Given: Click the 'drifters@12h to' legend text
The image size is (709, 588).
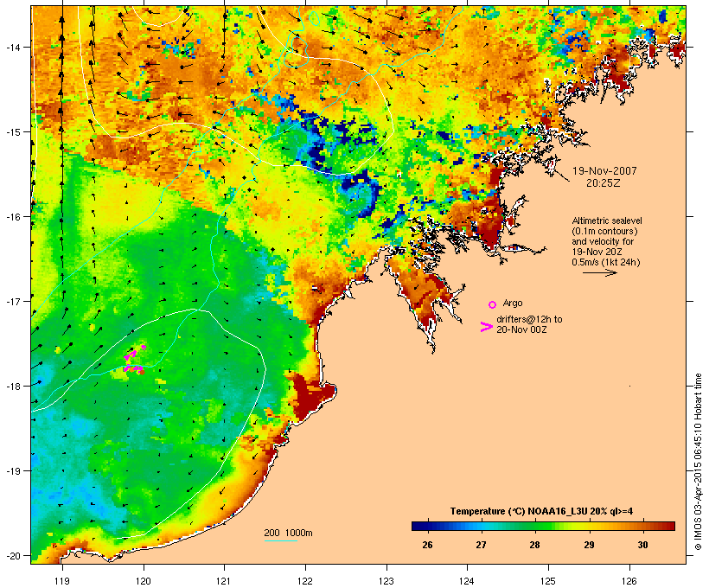Looking at the screenshot, I should (529, 319).
